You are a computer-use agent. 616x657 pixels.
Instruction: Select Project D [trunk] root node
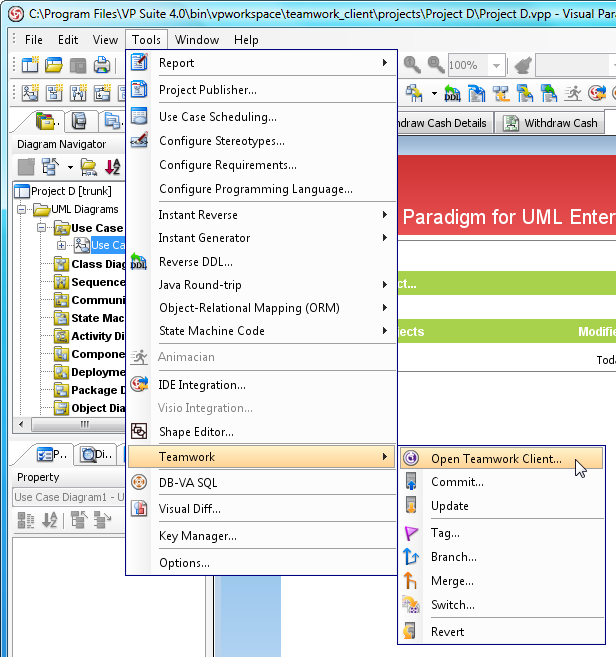(63, 191)
